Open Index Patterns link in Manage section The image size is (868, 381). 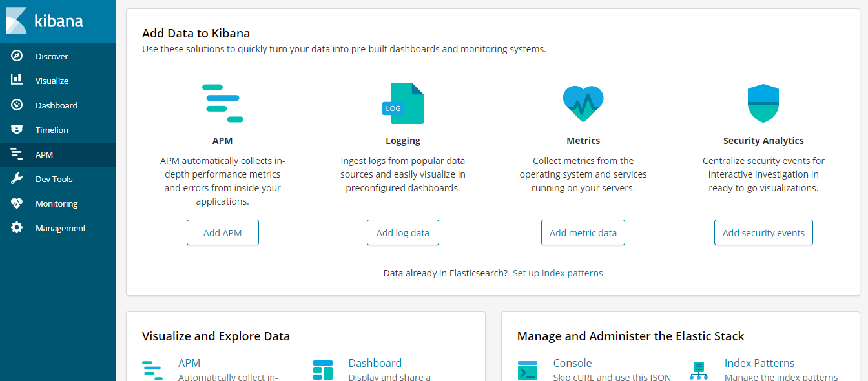(x=759, y=363)
